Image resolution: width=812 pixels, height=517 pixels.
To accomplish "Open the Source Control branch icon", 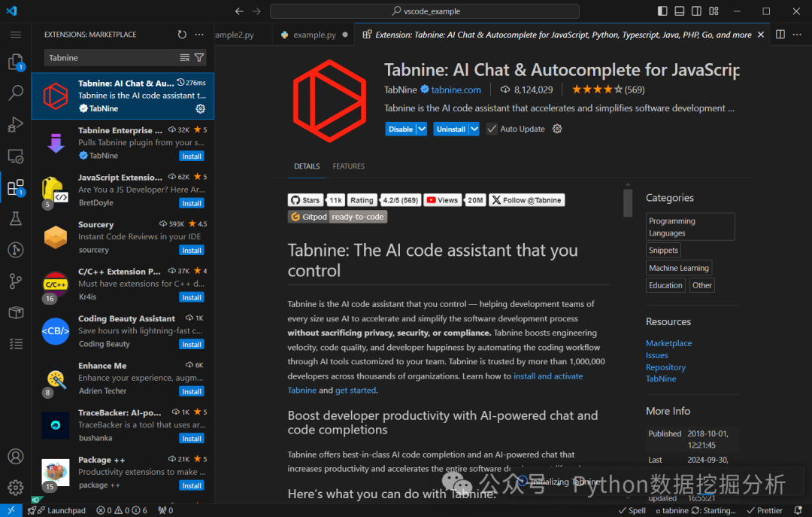I will 16,281.
